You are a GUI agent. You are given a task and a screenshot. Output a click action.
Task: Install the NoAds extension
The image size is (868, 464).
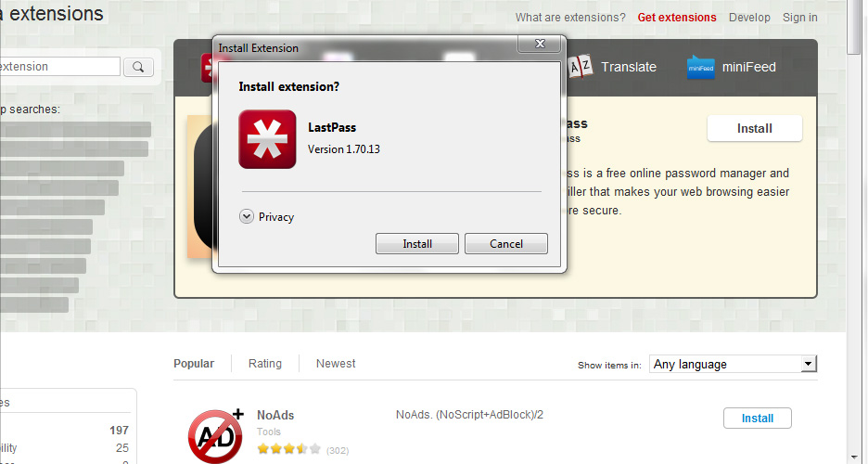click(758, 418)
